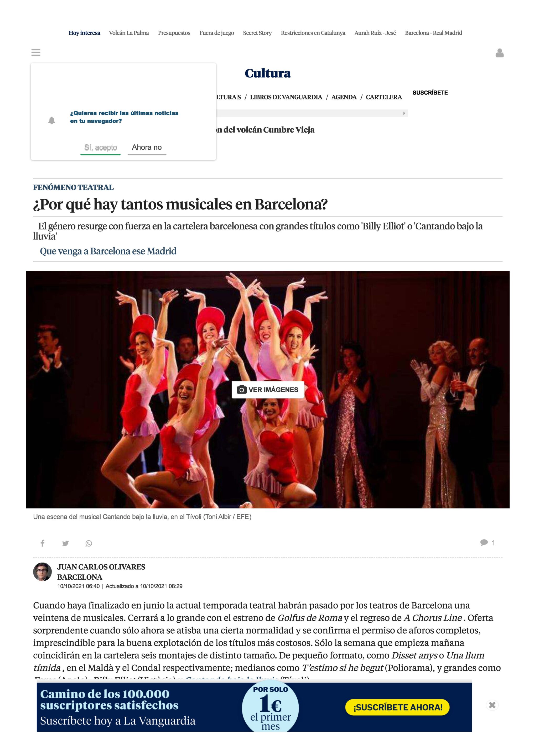
Task: Share the article on WhatsApp
Action: pyautogui.click(x=89, y=543)
